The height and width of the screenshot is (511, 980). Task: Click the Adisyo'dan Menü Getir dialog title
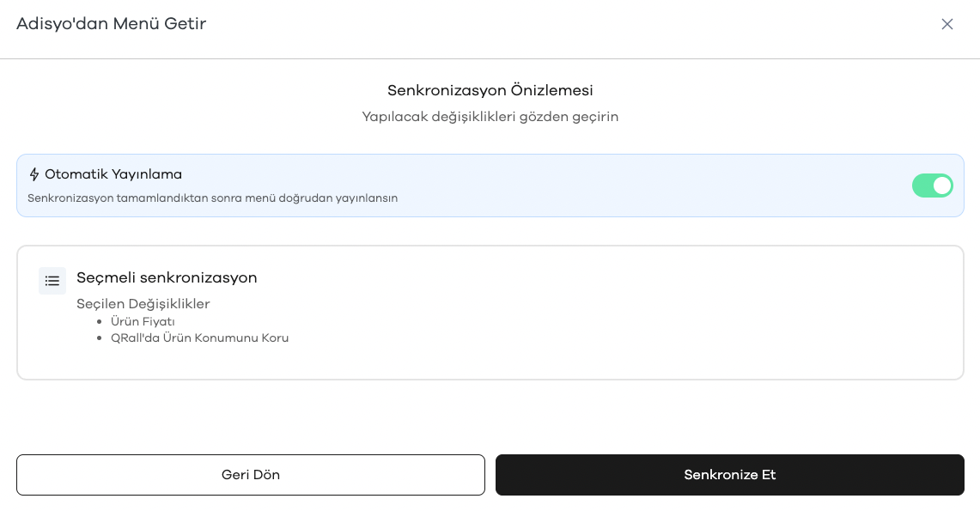coord(112,24)
